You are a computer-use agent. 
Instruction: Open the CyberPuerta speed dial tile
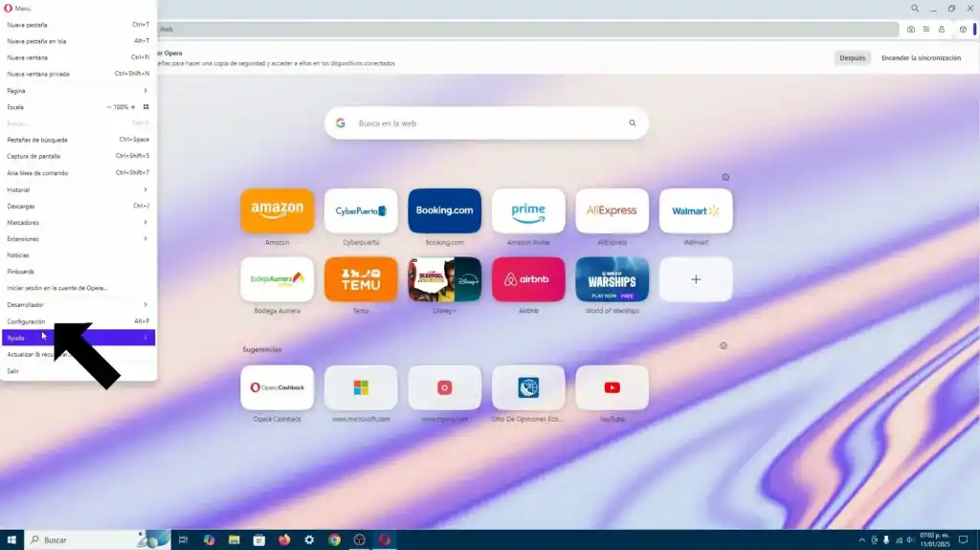tap(361, 210)
